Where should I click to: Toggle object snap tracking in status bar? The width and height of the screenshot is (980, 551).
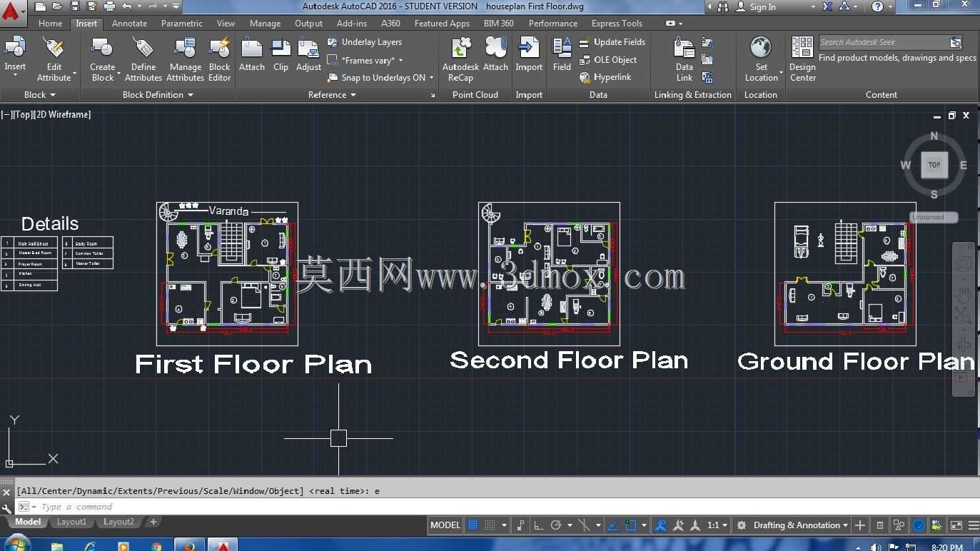tap(612, 525)
